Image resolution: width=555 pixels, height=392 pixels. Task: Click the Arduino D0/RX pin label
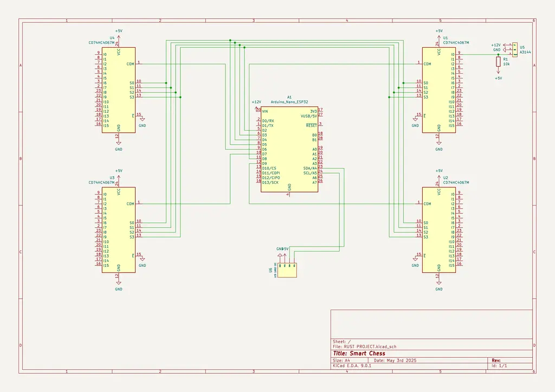tap(268, 121)
